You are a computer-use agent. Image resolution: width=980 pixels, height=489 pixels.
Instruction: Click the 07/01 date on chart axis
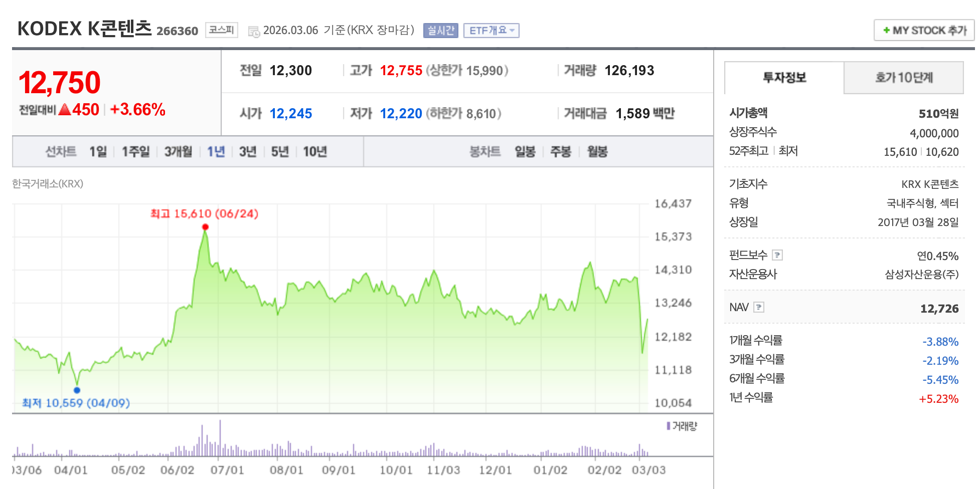point(227,470)
